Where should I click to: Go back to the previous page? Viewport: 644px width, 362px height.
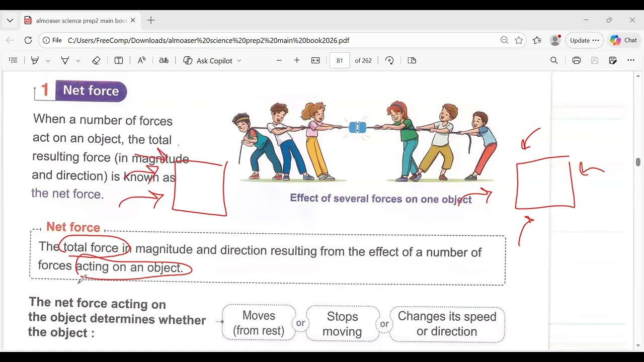(10, 40)
